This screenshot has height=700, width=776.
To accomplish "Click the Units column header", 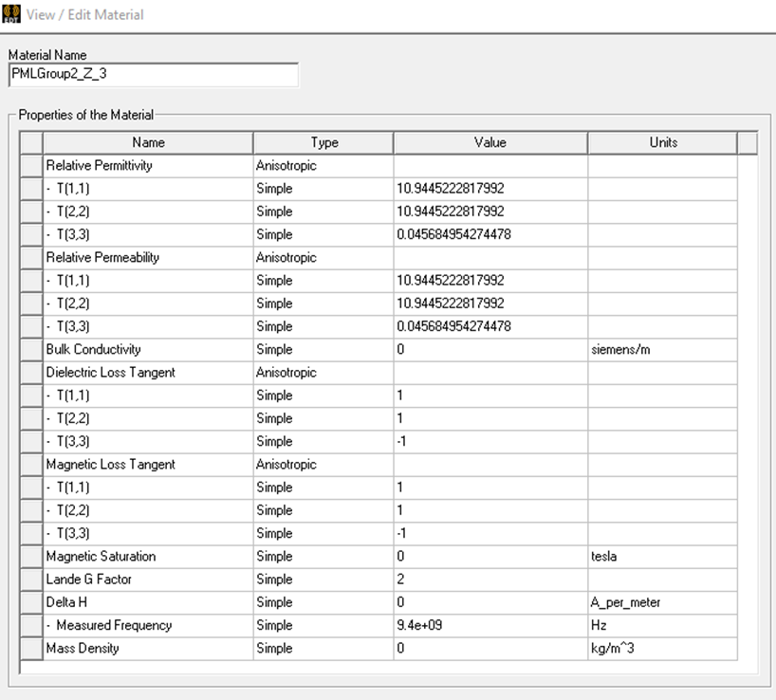I will [662, 142].
